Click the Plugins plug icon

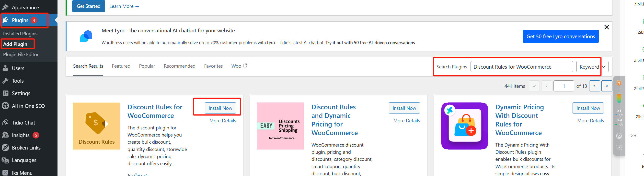point(5,20)
